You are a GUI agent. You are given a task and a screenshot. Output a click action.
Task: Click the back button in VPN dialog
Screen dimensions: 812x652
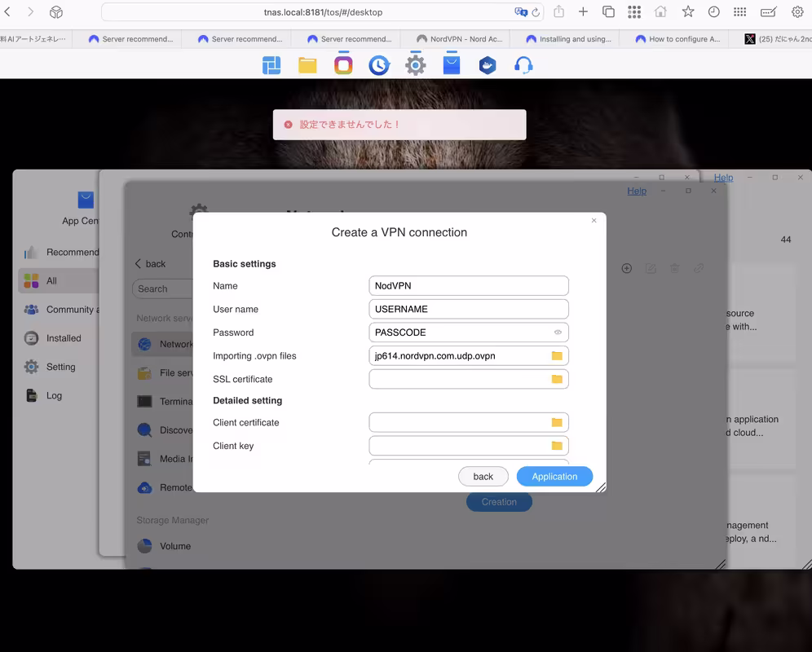483,477
